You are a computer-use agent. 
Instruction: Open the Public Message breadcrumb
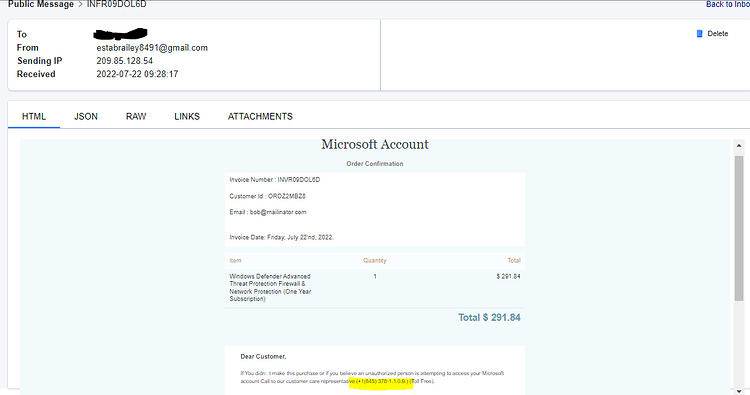(x=41, y=4)
